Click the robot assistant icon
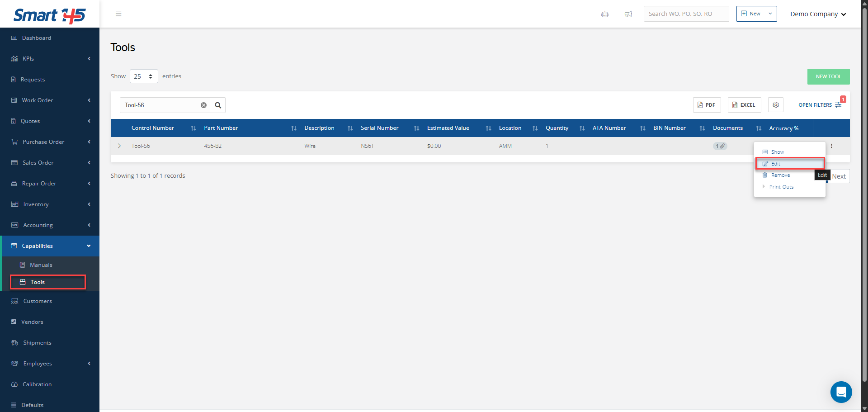868x412 pixels. tap(605, 14)
